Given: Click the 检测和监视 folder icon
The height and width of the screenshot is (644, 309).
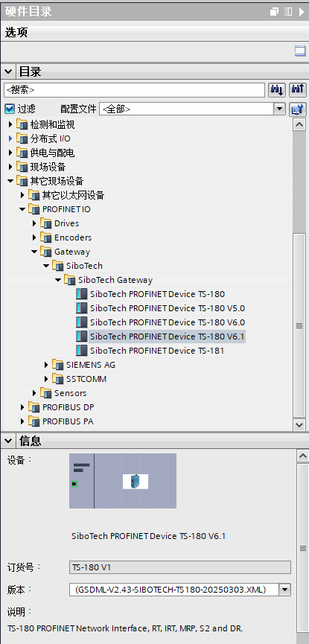Looking at the screenshot, I should coord(22,124).
